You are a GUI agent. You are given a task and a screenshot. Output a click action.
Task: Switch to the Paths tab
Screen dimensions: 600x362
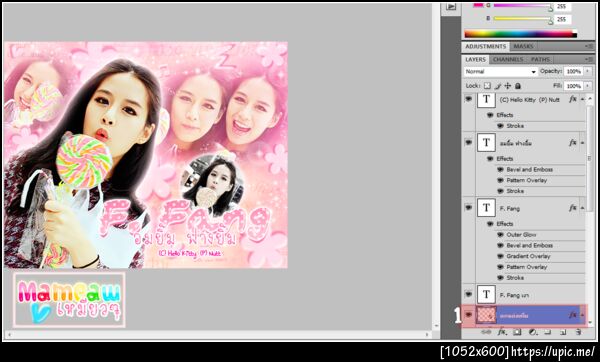click(540, 59)
